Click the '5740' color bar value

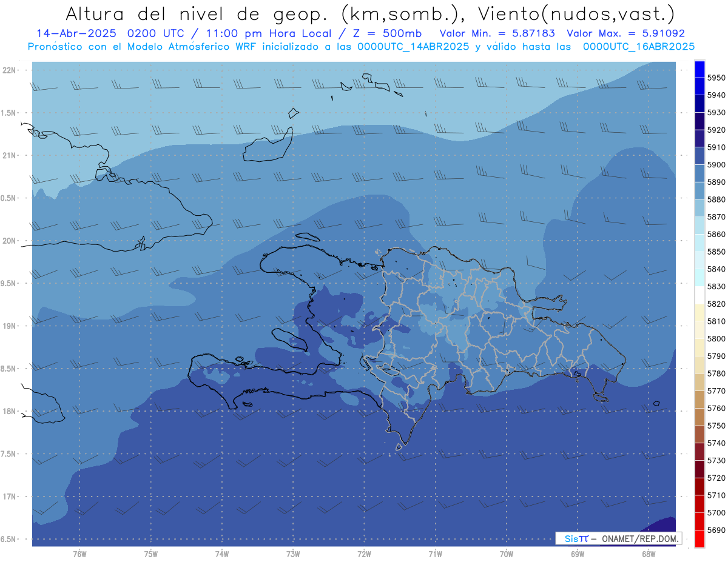[x=716, y=444]
